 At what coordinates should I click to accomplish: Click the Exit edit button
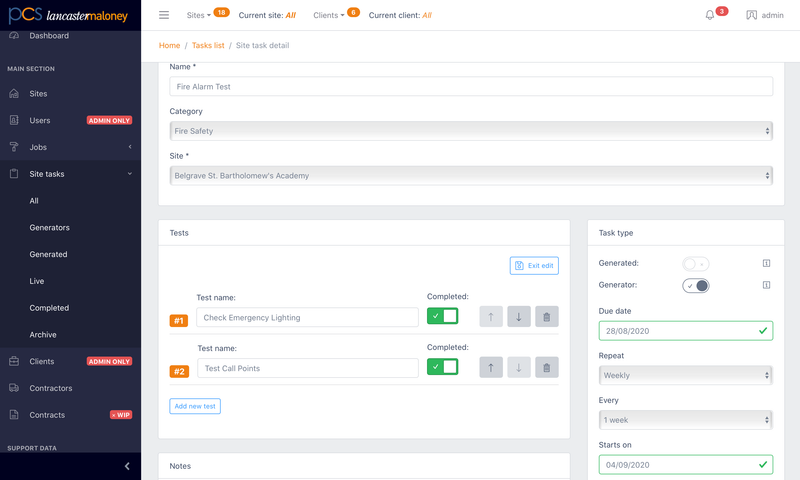pyautogui.click(x=534, y=266)
